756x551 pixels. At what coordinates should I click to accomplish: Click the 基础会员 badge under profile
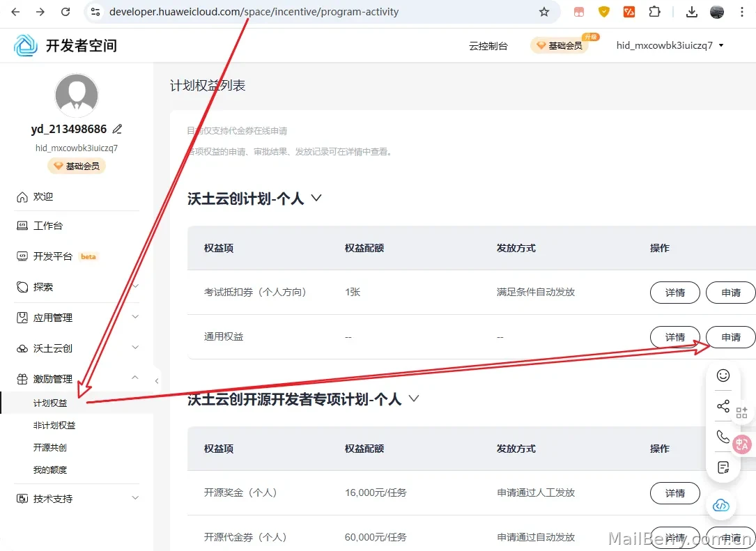point(77,166)
